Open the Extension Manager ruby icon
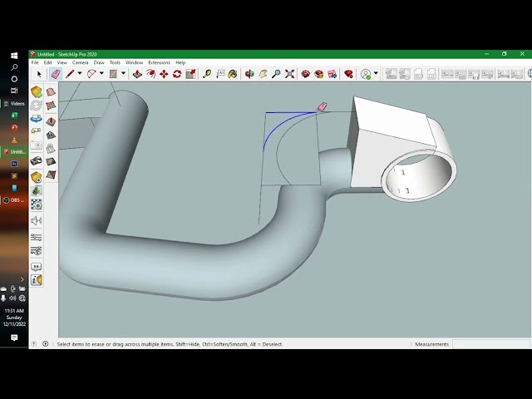 pyautogui.click(x=348, y=74)
